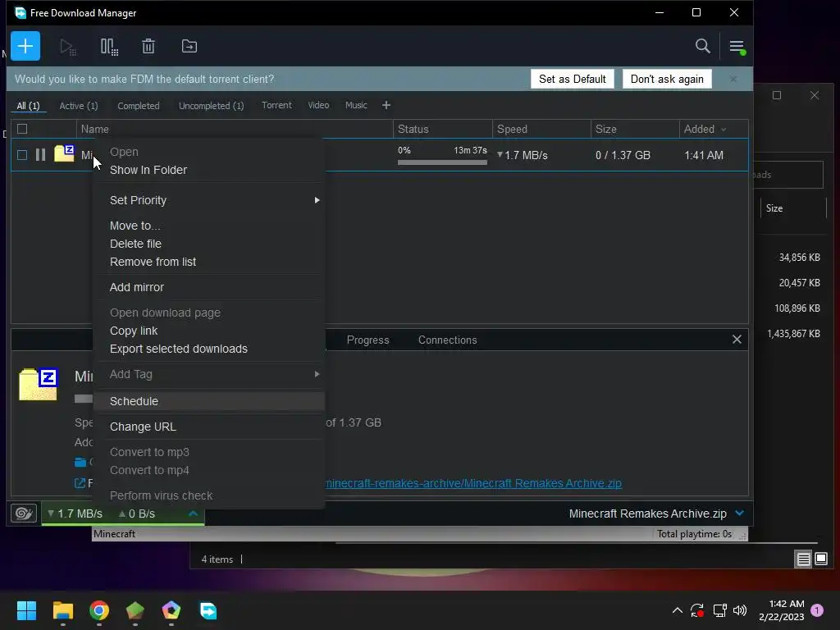Switch to Completed filter tab
Screen dimensions: 840x630
(138, 106)
